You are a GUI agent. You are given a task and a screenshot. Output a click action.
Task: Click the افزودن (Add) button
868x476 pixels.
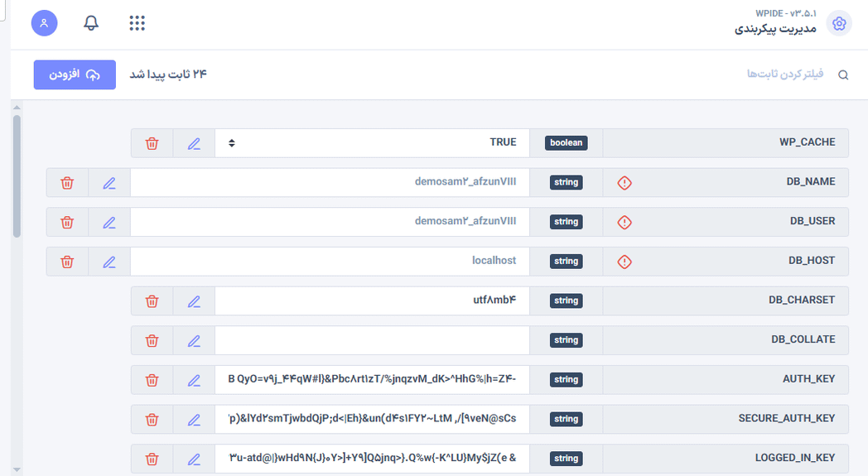[75, 75]
